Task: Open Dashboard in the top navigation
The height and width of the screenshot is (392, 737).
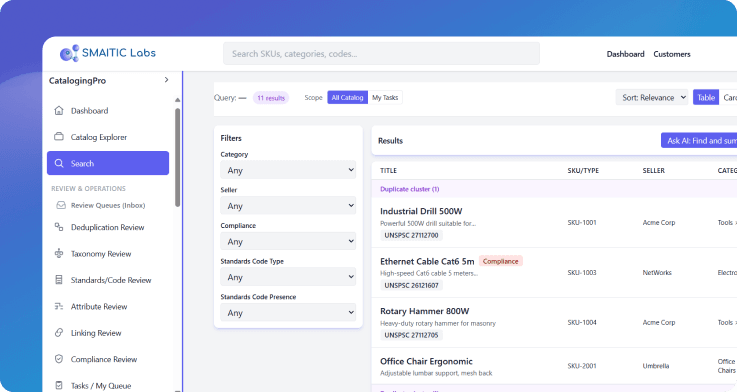Action: pyautogui.click(x=625, y=54)
